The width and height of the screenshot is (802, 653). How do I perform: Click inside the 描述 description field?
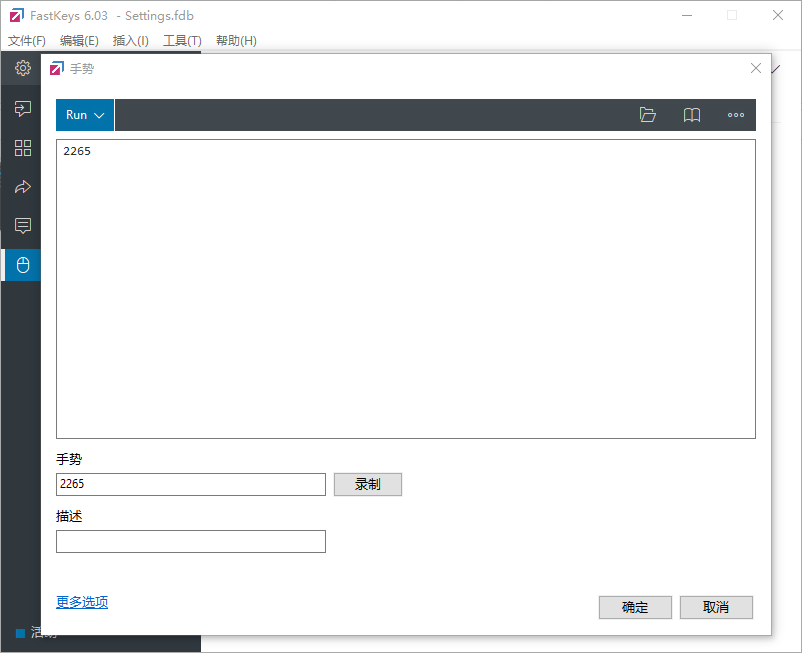pyautogui.click(x=190, y=541)
